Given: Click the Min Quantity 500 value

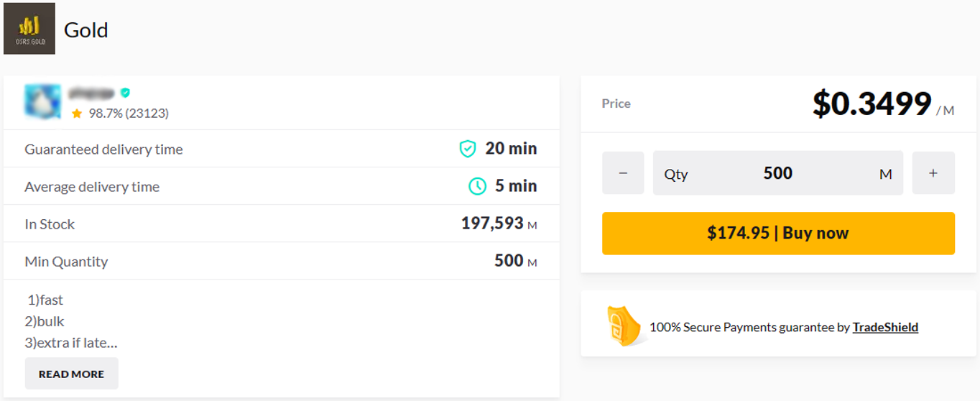Looking at the screenshot, I should coord(509,261).
